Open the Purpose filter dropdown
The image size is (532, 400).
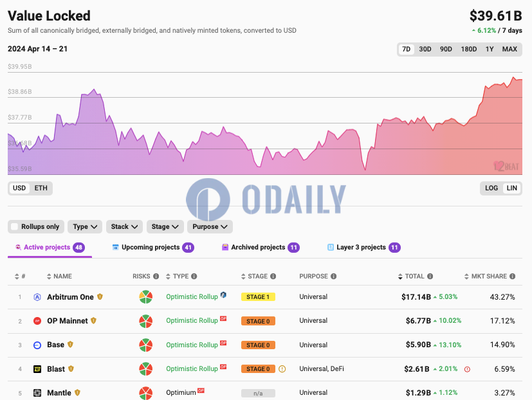pyautogui.click(x=210, y=226)
